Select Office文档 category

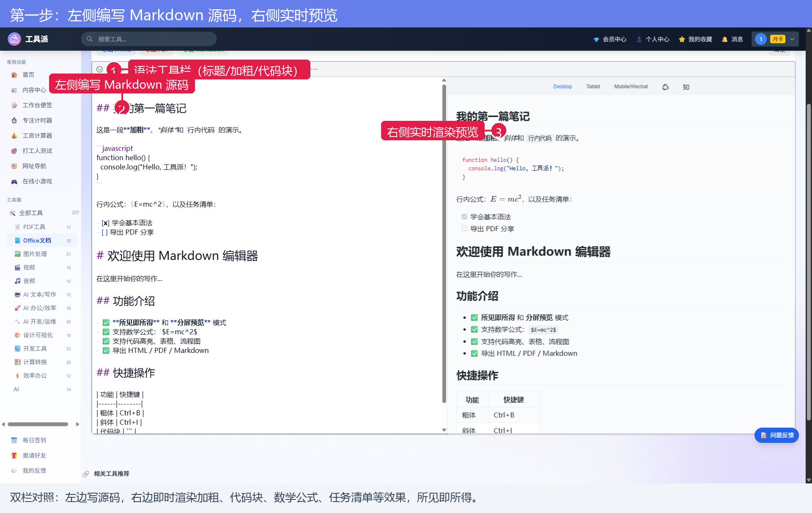tap(42, 240)
